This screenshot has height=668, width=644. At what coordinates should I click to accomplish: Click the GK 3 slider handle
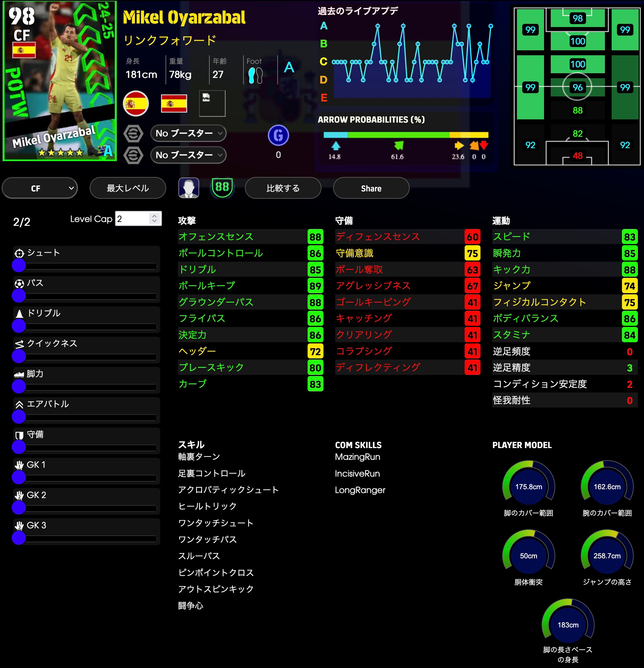[19, 538]
